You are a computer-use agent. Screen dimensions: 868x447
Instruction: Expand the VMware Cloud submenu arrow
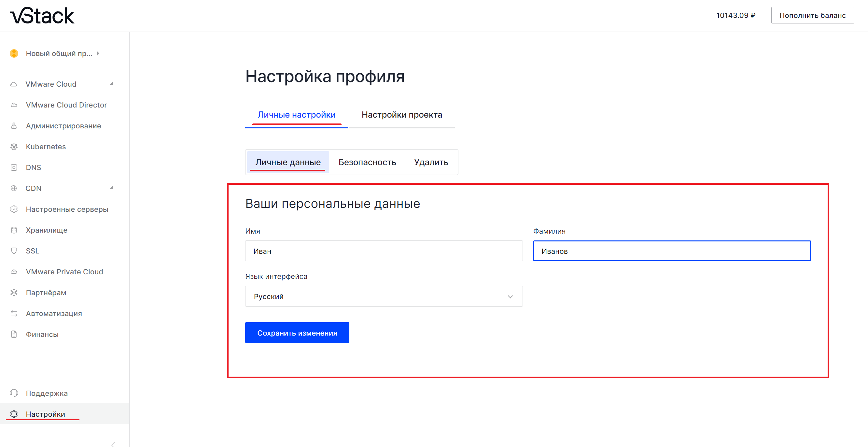tap(112, 84)
